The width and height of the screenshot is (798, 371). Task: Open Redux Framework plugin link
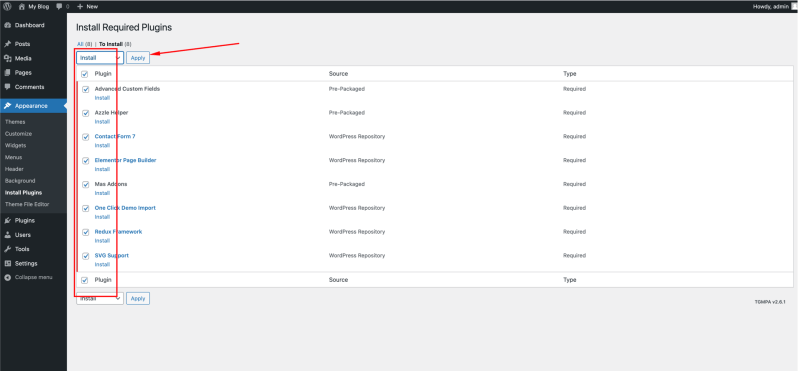click(x=118, y=232)
